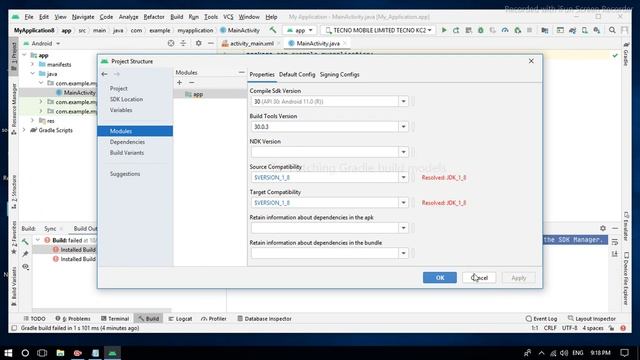The height and width of the screenshot is (360, 640).
Task: Open the VCS menu
Action: 228,17
